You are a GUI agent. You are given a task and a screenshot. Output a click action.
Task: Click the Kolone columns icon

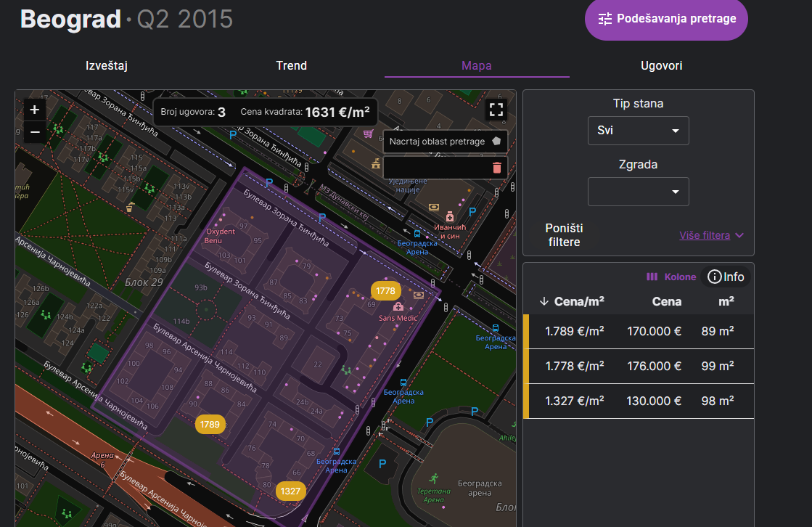coord(652,277)
